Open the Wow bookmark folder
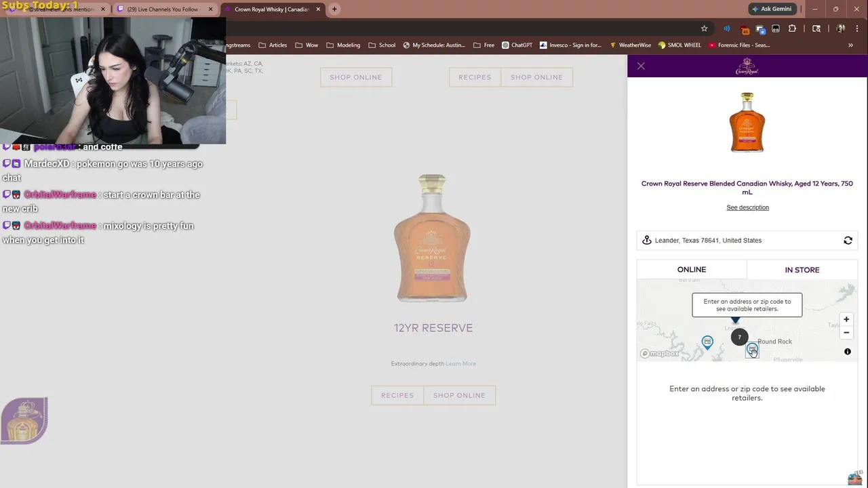This screenshot has height=488, width=868. 306,45
